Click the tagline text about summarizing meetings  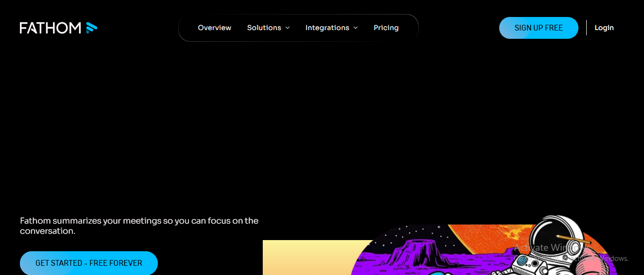coord(139,226)
